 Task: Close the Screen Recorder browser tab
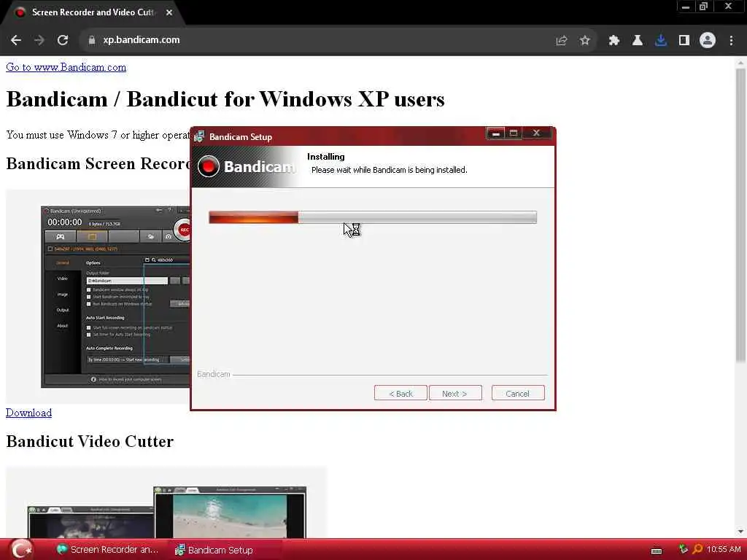click(x=169, y=12)
